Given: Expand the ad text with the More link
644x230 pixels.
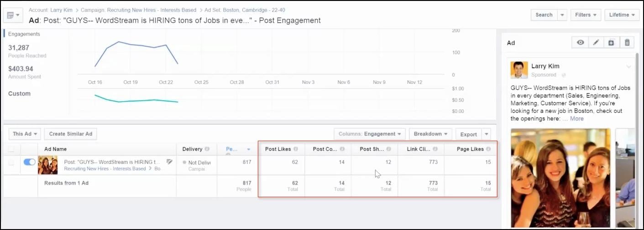Looking at the screenshot, I should (x=577, y=118).
